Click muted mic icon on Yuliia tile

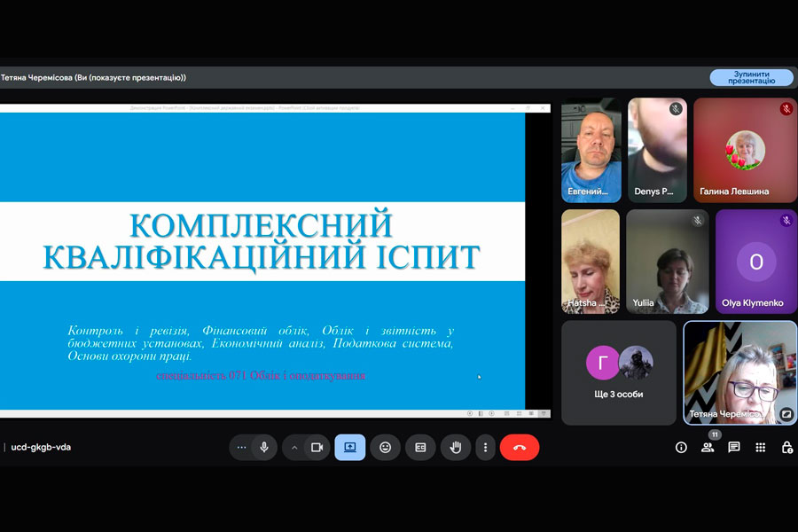click(x=697, y=220)
